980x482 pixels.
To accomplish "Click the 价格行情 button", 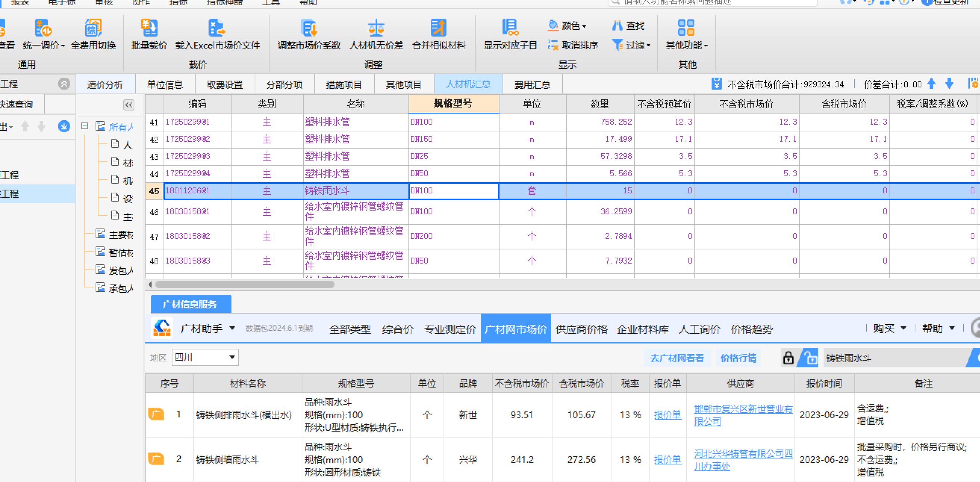I will 738,358.
